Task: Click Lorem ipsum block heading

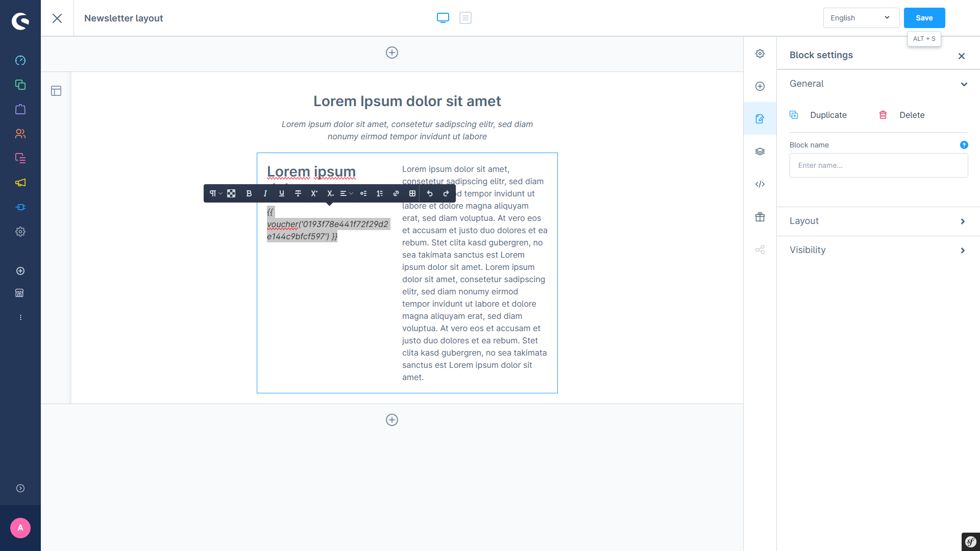Action: [x=311, y=172]
